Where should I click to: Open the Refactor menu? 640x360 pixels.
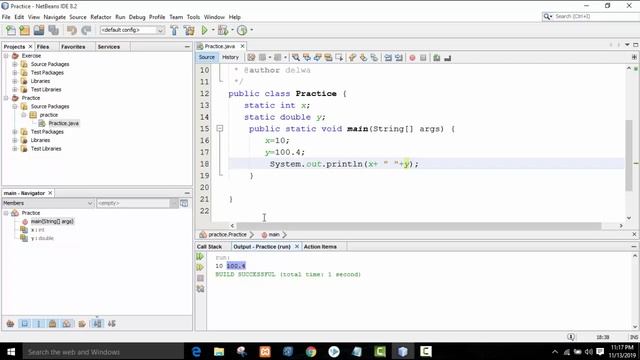101,17
